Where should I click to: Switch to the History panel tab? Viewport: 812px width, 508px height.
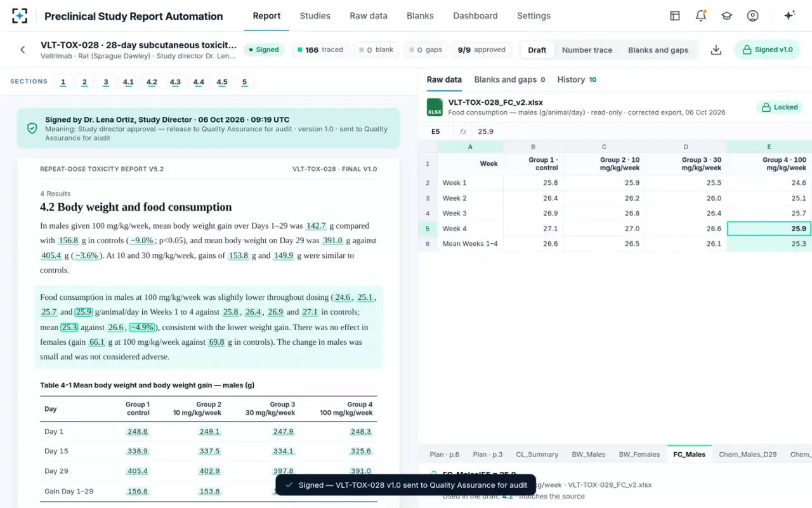point(577,79)
